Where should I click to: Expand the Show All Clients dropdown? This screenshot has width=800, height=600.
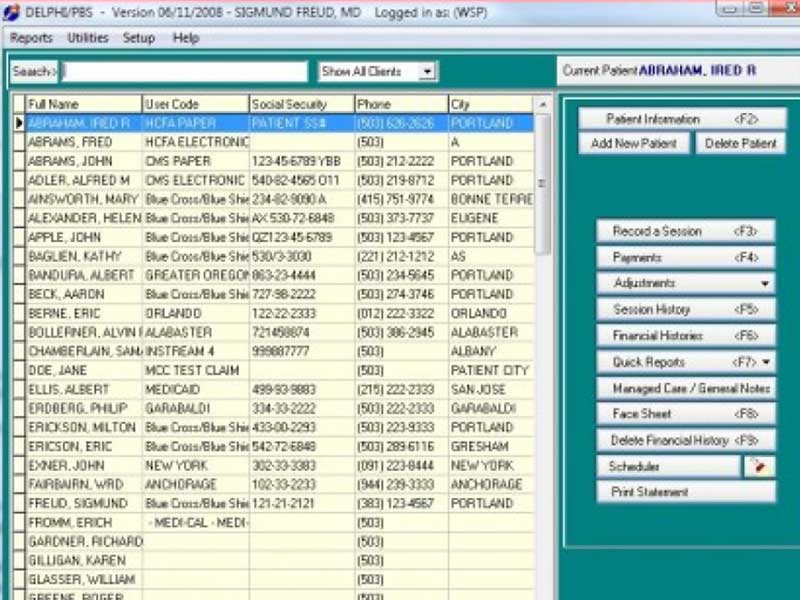(427, 72)
